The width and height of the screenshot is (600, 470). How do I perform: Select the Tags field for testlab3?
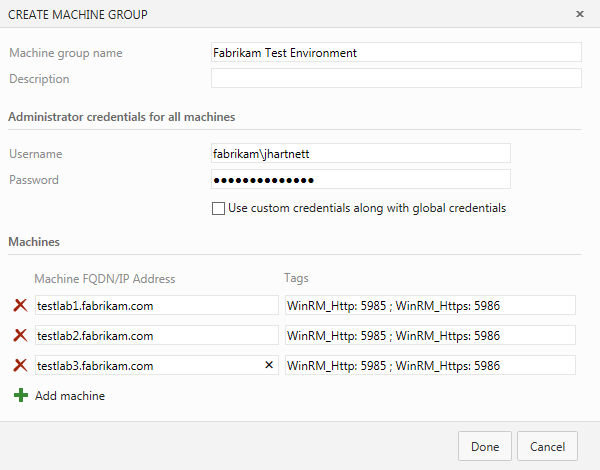[x=430, y=366]
